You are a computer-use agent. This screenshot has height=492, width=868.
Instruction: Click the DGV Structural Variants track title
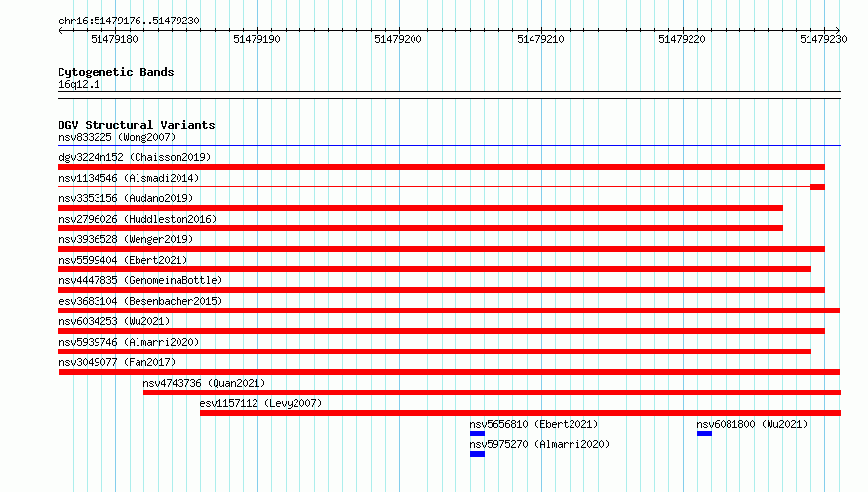pos(137,125)
